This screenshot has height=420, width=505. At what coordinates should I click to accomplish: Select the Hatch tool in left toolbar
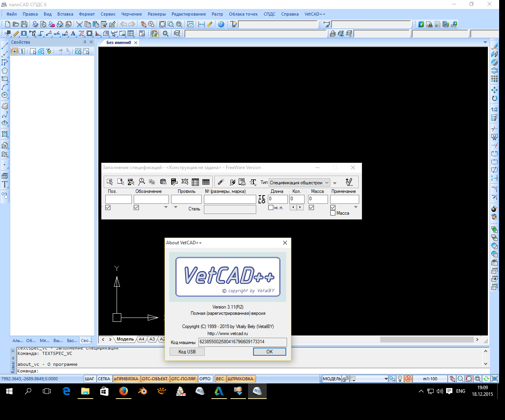coord(5,134)
